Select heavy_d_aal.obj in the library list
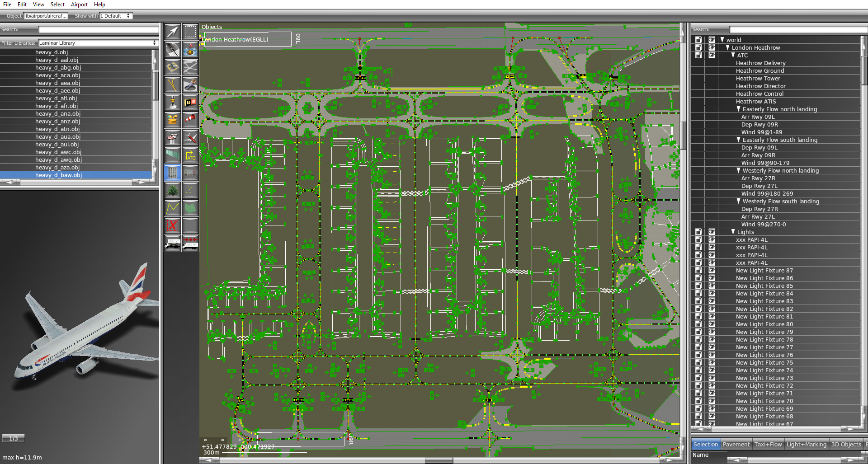This screenshot has width=868, height=464. pos(59,60)
